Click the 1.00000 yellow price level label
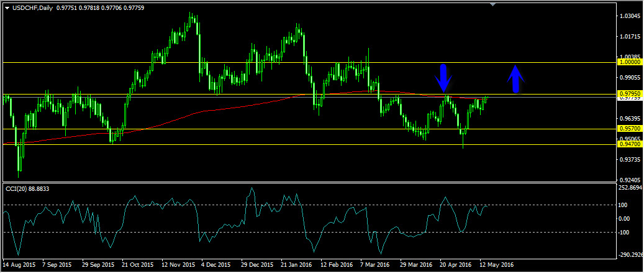 tap(630, 62)
